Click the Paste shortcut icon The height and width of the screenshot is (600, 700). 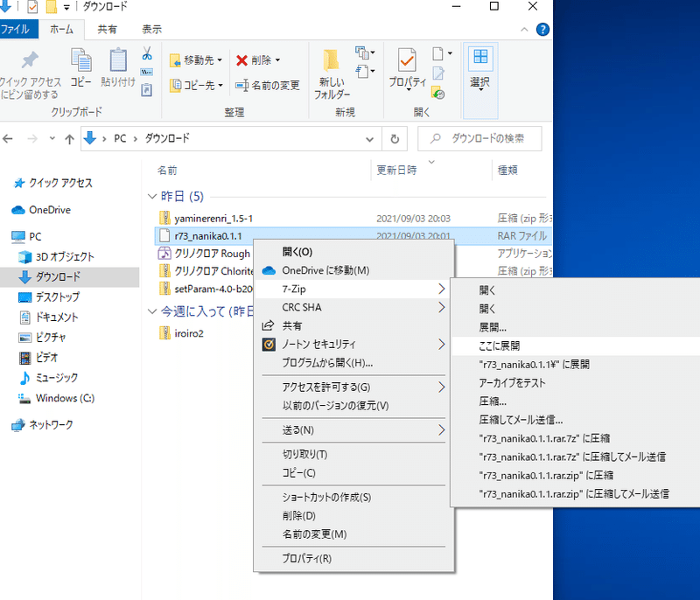point(147,90)
